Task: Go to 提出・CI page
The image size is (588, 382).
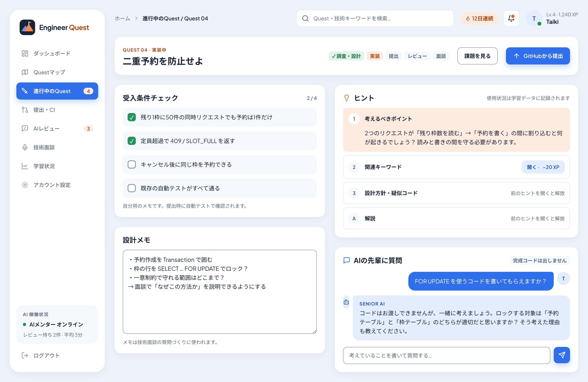Action: click(57, 110)
